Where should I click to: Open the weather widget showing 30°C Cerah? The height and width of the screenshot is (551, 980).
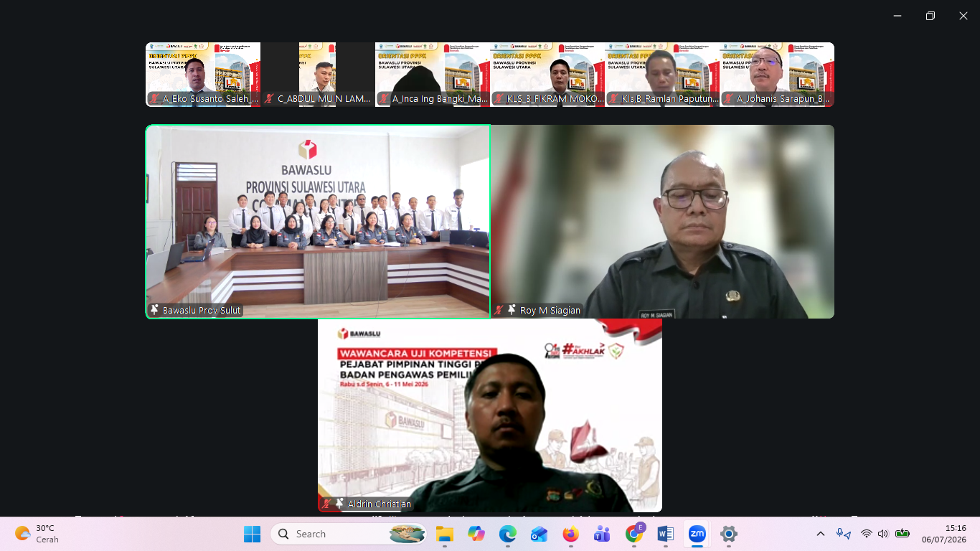coord(38,534)
